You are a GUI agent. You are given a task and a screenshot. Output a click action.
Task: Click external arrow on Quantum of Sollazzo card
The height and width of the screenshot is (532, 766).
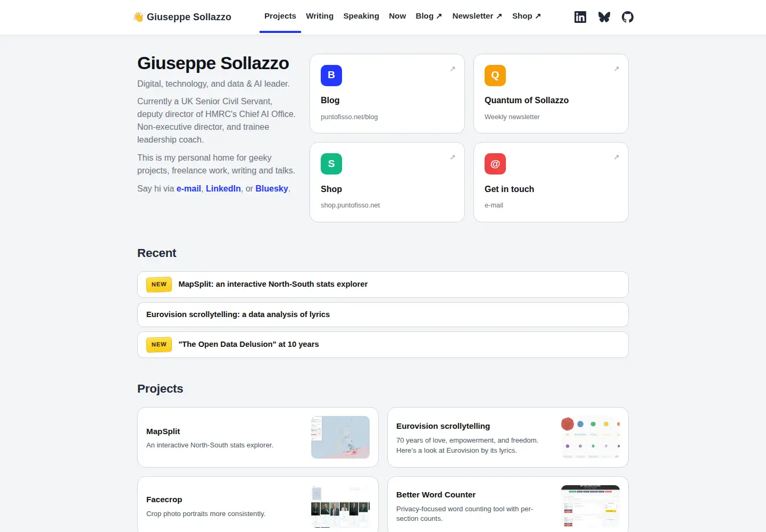tap(617, 69)
